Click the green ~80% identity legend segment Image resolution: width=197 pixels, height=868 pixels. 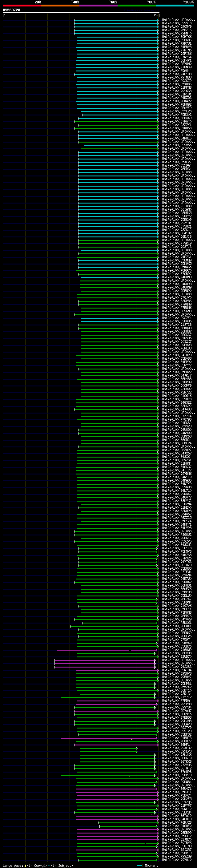[137, 6]
